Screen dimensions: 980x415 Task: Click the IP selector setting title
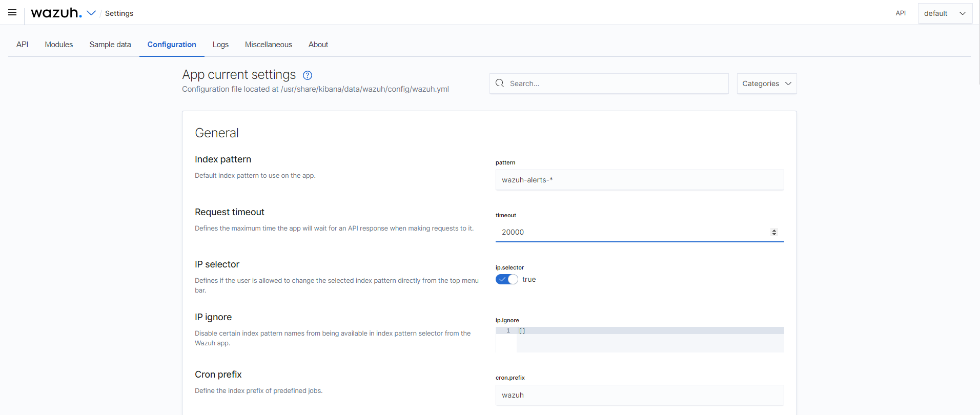[217, 264]
